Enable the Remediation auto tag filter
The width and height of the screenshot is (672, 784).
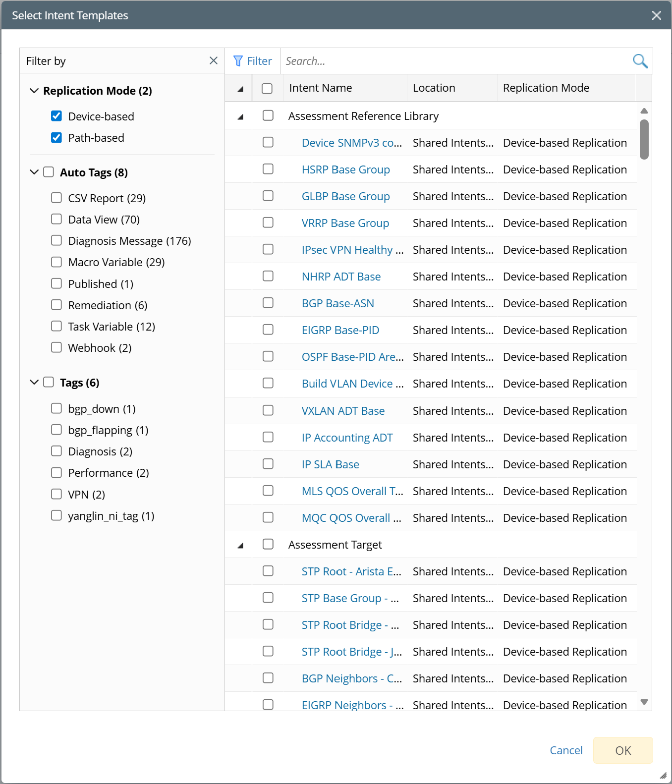(56, 305)
